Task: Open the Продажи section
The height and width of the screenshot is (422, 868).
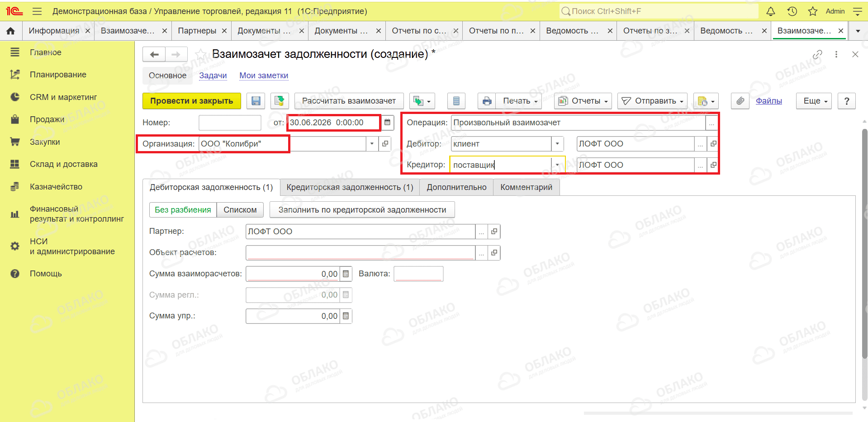Action: [47, 119]
